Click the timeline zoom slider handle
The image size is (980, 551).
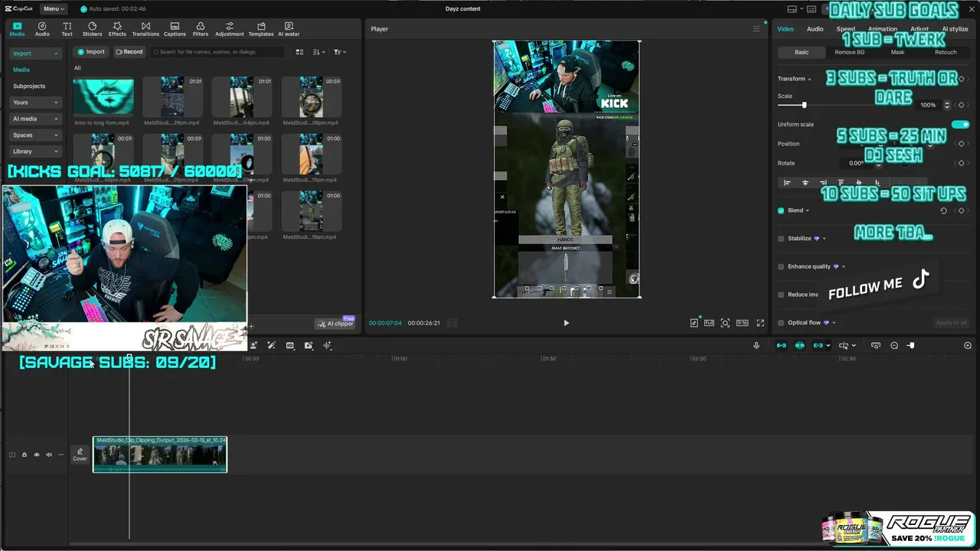911,346
